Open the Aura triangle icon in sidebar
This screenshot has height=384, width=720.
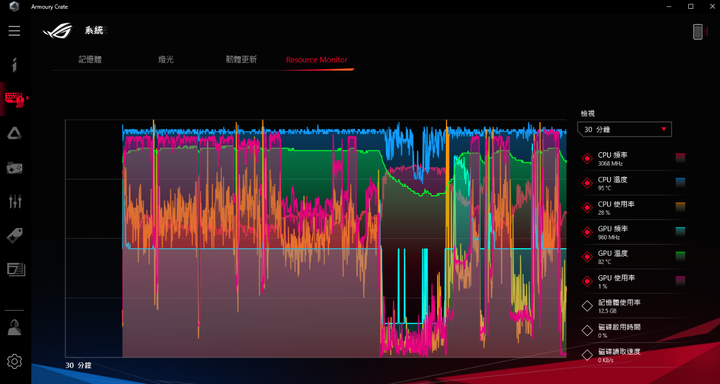click(x=14, y=134)
